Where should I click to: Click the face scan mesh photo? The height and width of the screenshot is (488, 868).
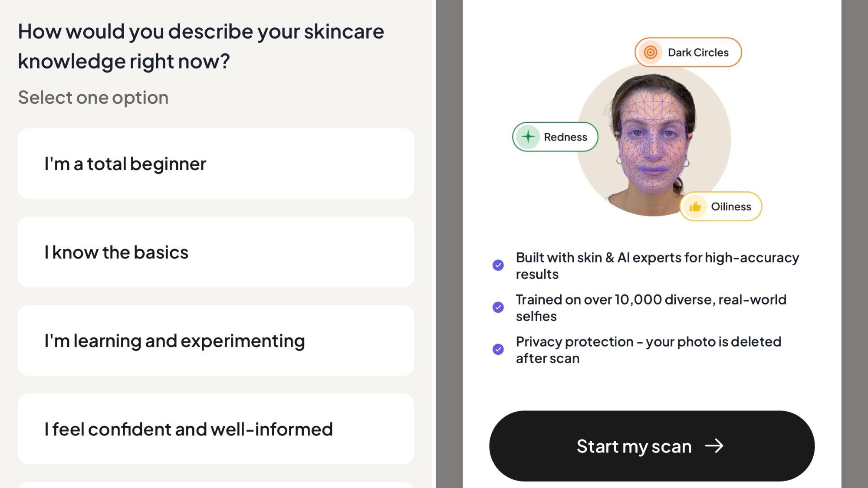pos(654,140)
